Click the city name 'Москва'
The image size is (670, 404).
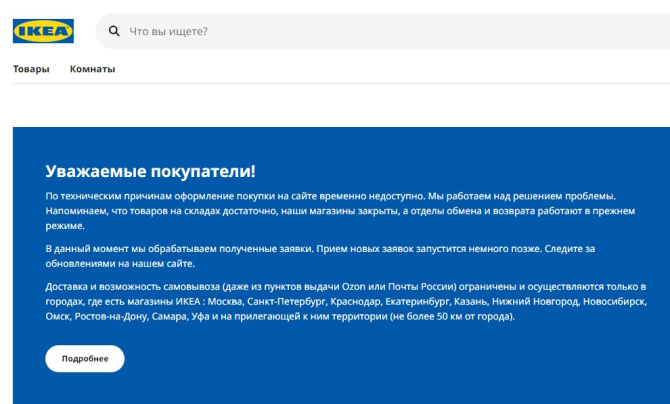pos(228,301)
